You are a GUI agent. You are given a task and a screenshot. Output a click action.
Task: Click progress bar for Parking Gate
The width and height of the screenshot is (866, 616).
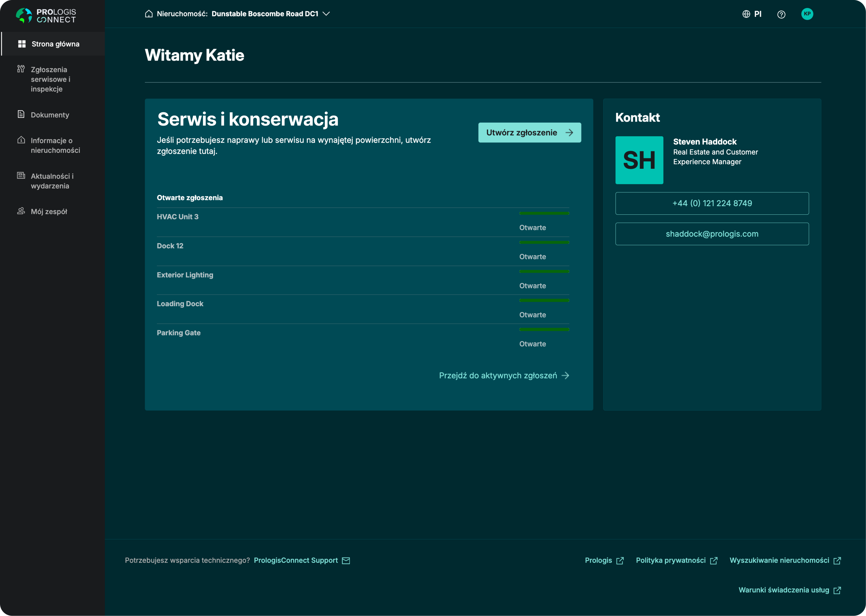tap(544, 329)
